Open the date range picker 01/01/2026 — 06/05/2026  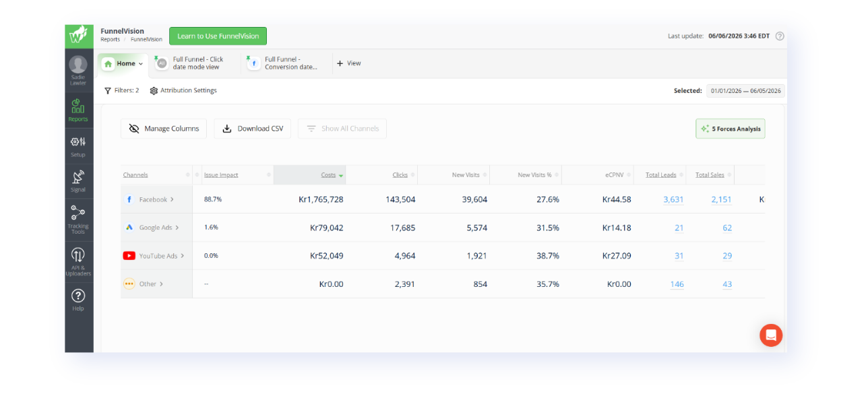click(745, 91)
